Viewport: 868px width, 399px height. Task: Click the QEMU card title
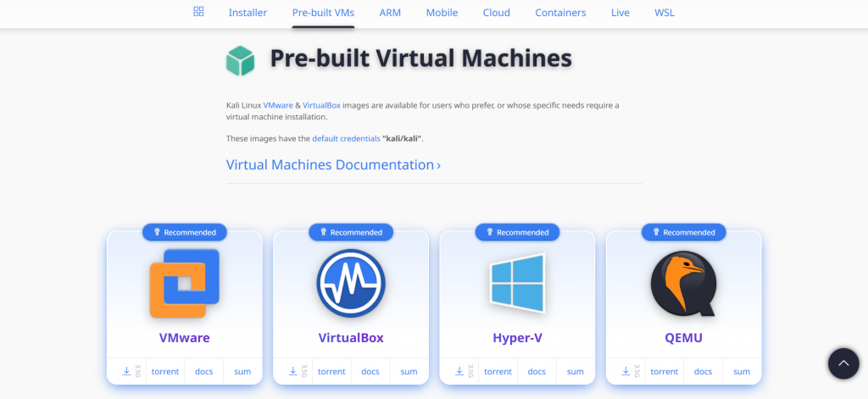coord(684,337)
